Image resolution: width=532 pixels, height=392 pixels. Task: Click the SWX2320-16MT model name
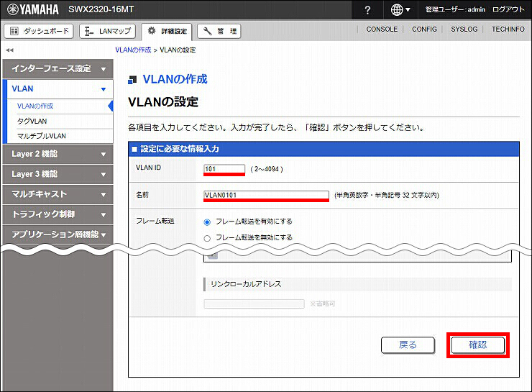pyautogui.click(x=101, y=9)
